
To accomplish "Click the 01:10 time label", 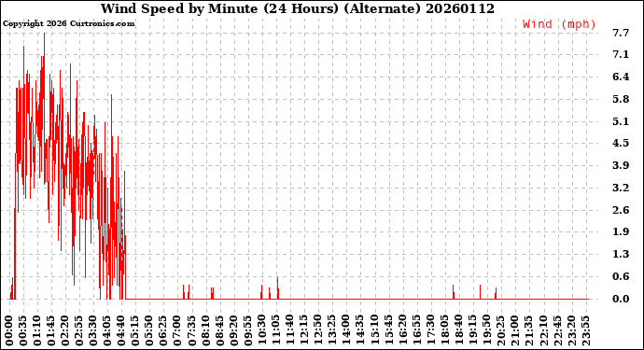I will point(37,330).
